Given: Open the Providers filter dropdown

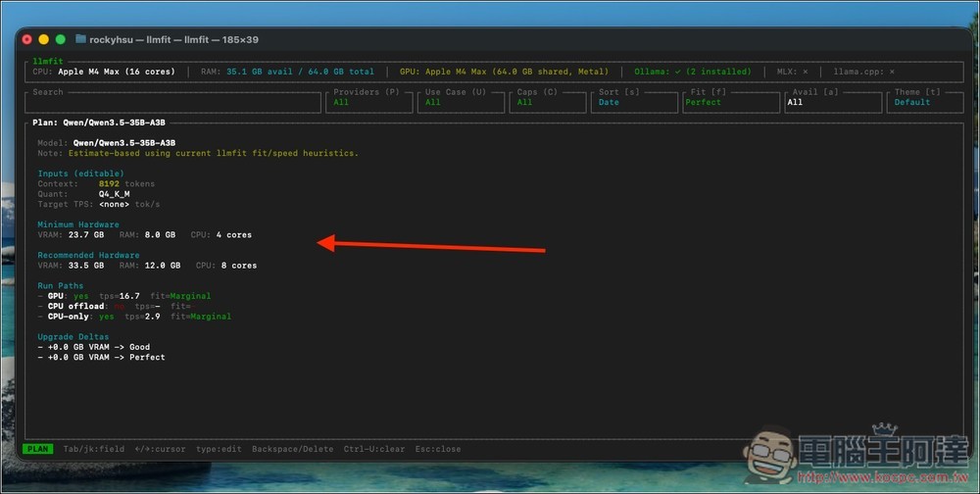Looking at the screenshot, I should pyautogui.click(x=368, y=102).
